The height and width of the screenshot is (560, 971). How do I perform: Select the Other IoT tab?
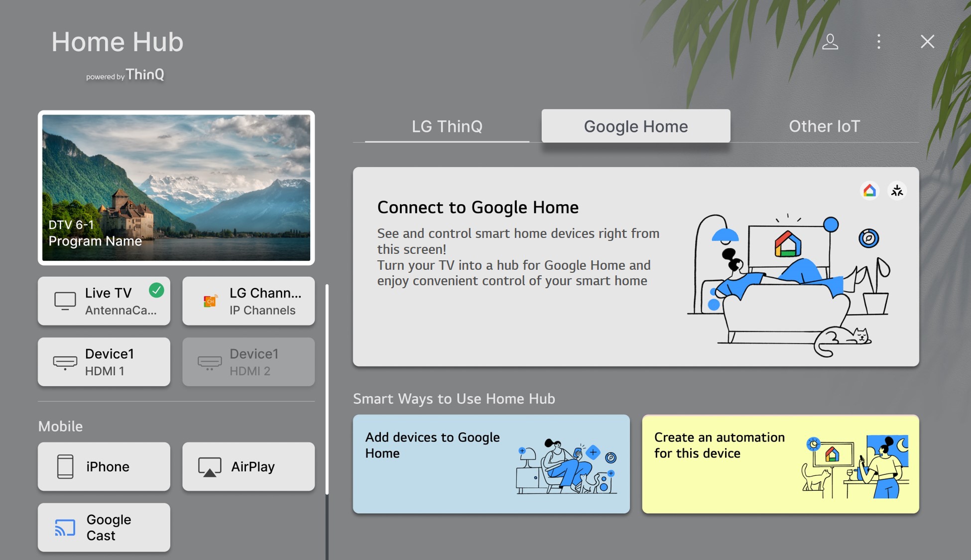click(x=824, y=125)
